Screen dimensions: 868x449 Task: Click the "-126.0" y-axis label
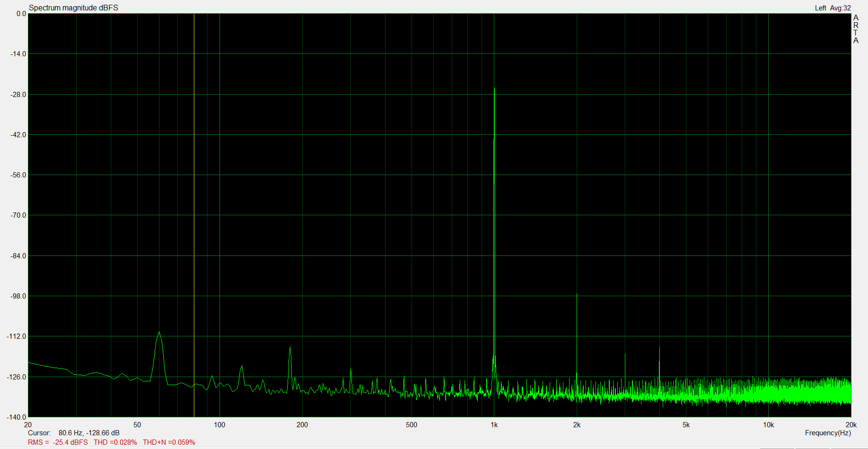pos(17,377)
